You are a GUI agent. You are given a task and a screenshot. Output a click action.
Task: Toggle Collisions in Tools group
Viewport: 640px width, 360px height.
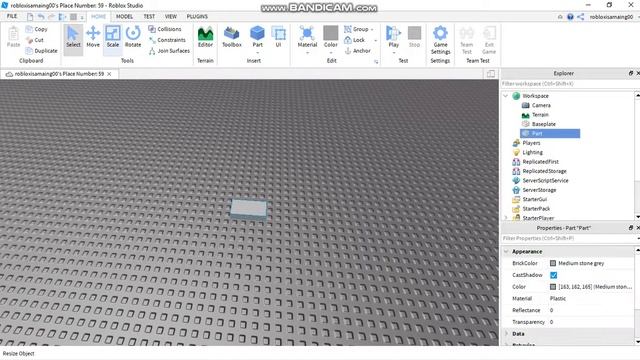[x=164, y=29]
